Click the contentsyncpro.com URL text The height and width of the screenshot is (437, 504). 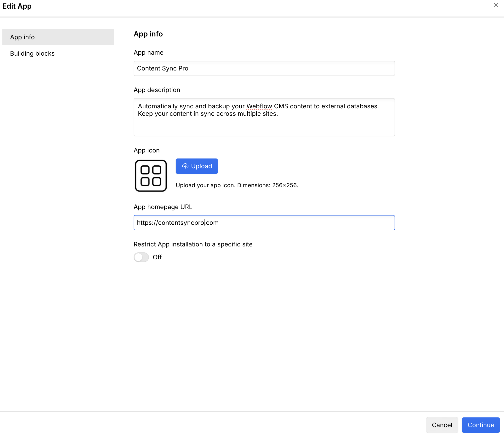pyautogui.click(x=178, y=222)
